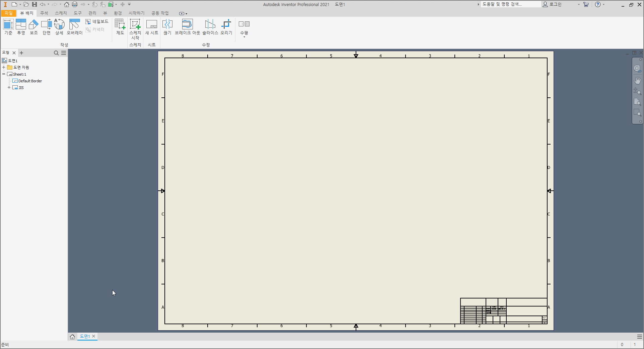Click the Redo arrow icon
The width and height of the screenshot is (644, 349).
coord(54,4)
